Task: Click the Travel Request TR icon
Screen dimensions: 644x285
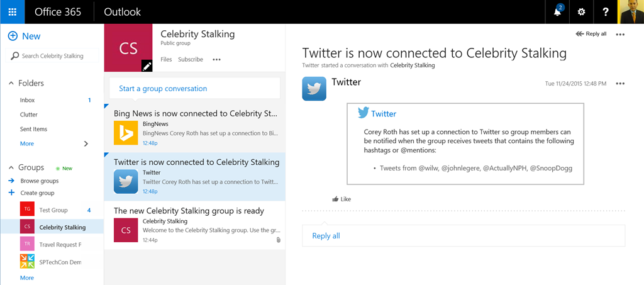Action: [27, 243]
